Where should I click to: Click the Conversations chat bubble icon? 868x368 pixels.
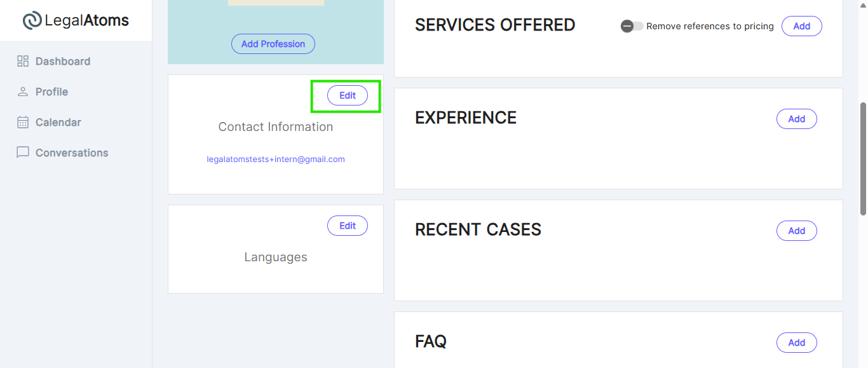23,153
